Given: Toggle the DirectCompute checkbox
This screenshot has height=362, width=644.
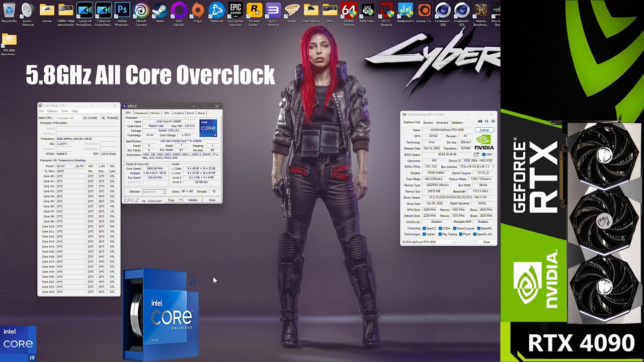Looking at the screenshot, I should (x=455, y=228).
